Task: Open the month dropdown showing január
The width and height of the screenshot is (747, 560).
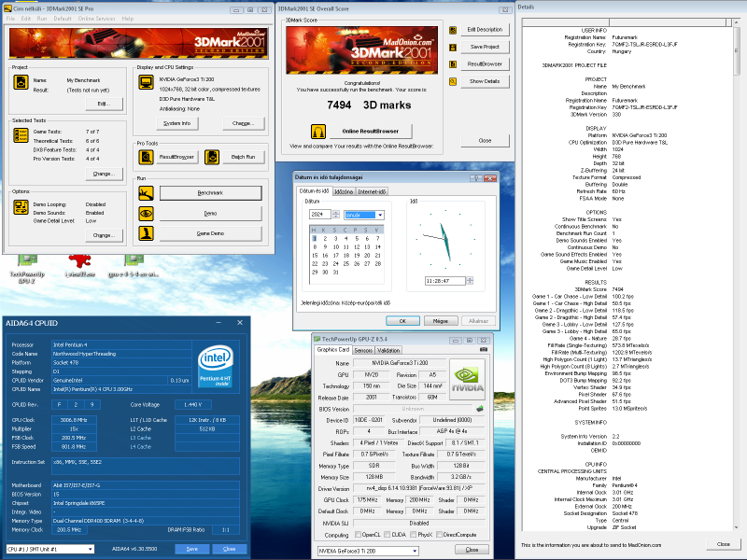Action: 380,216
